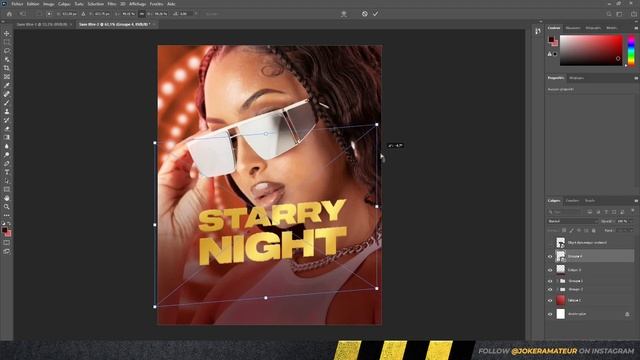Hide the red Calque 1 layer
The height and width of the screenshot is (360, 640).
(x=550, y=300)
